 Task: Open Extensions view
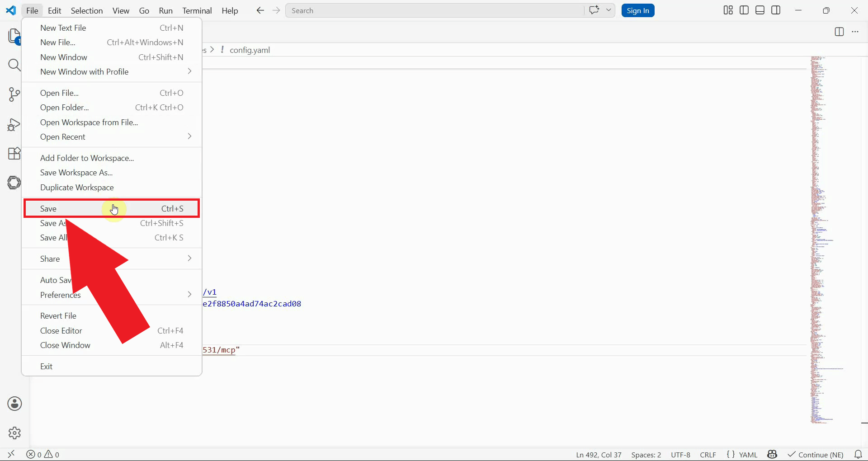coord(14,154)
